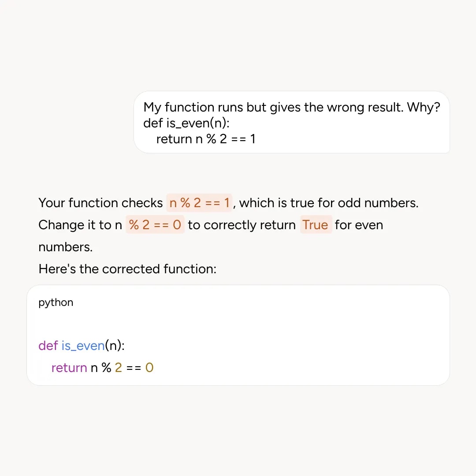
Task: Click the purple 'def' keyword in code block
Action: (x=48, y=346)
